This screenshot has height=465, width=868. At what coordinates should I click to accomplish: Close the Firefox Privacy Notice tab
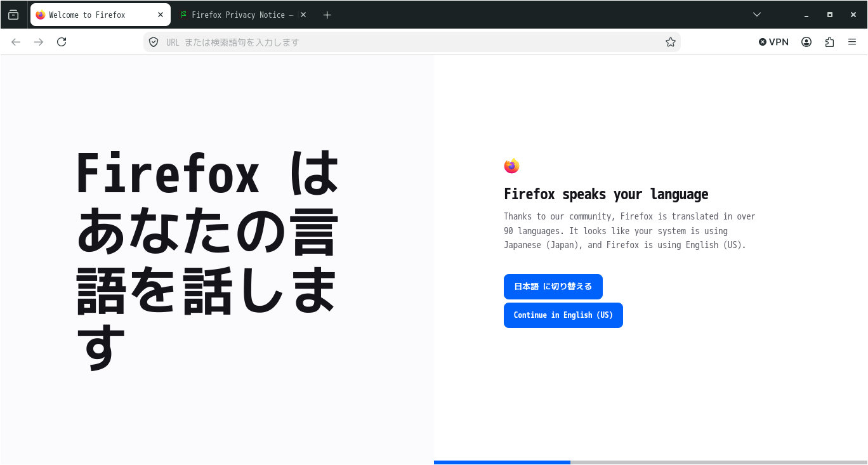pos(303,15)
